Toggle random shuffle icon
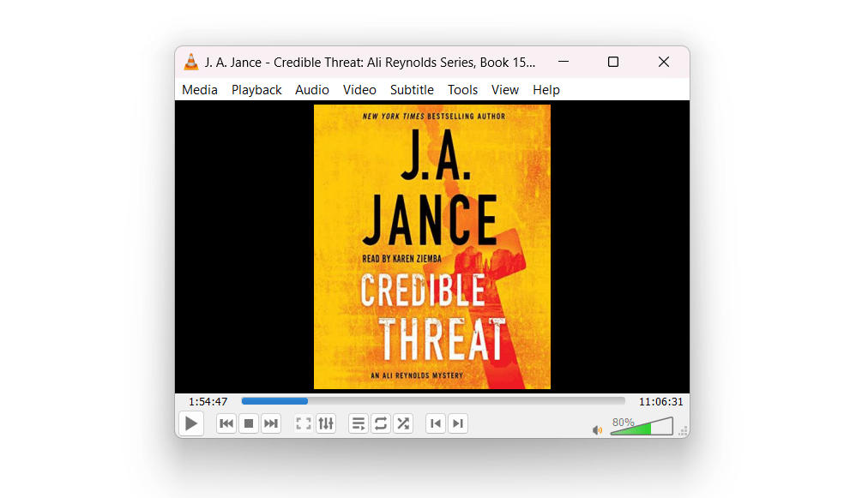This screenshot has height=498, width=868. tap(403, 423)
